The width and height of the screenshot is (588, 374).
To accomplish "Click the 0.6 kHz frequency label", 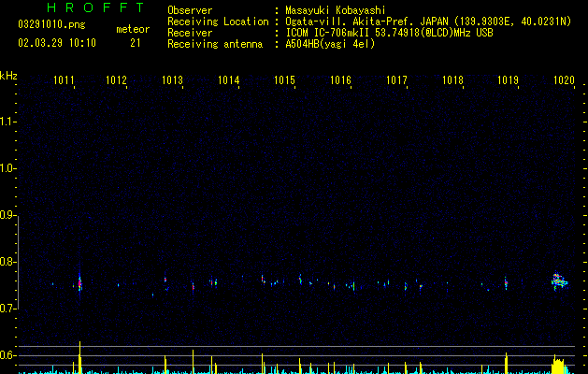I will [x=7, y=355].
